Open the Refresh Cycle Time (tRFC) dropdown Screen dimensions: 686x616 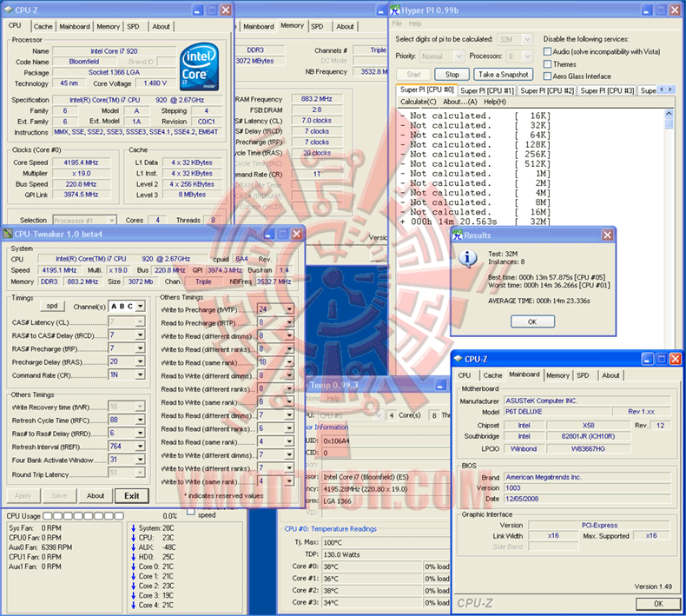click(x=140, y=420)
